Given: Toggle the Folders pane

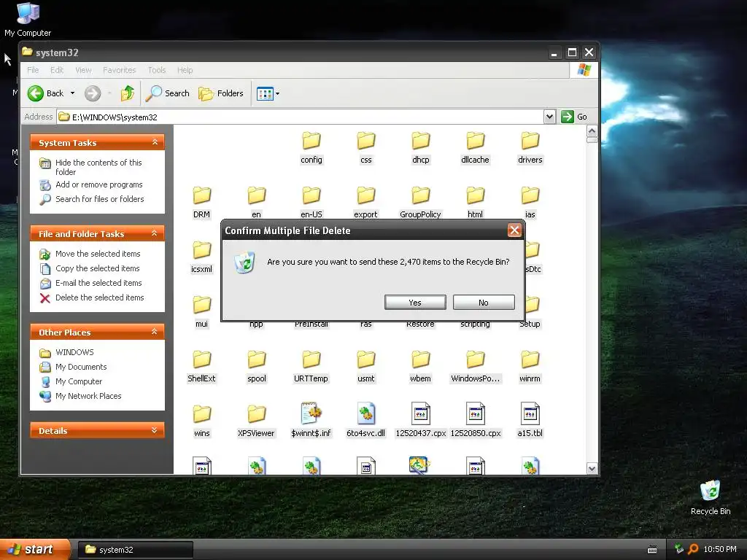Looking at the screenshot, I should coord(221,93).
